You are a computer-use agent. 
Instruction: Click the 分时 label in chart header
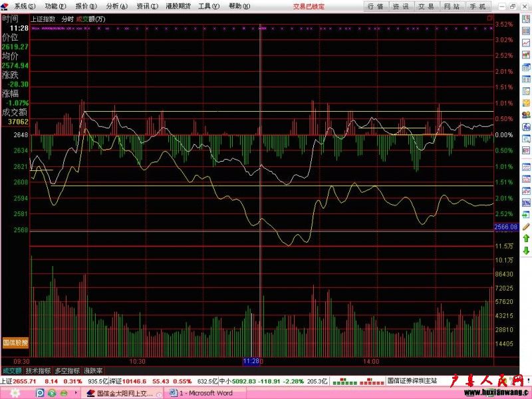click(x=68, y=19)
